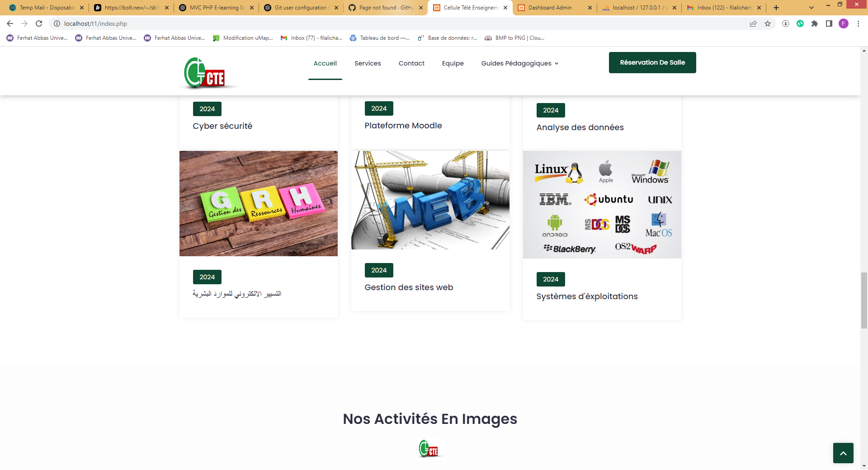Screen dimensions: 868x470
Task: Click the green Grammarly extension icon
Action: pyautogui.click(x=800, y=23)
